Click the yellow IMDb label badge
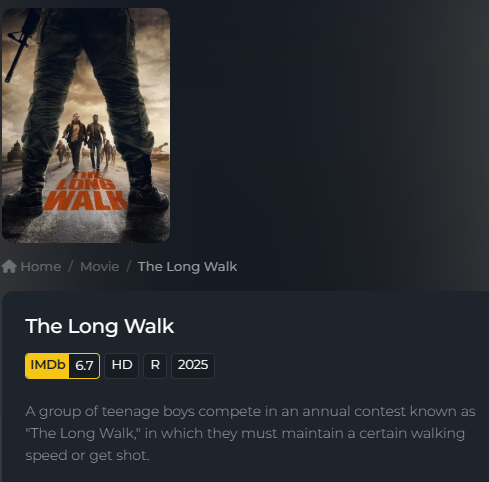Viewport: 489px width, 482px height. click(x=47, y=366)
